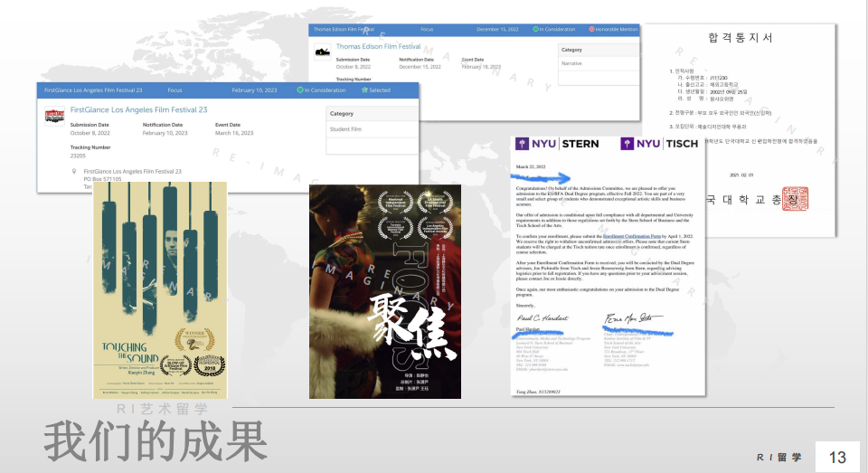
Task: Click the 我们的成果 slide title
Action: point(156,440)
